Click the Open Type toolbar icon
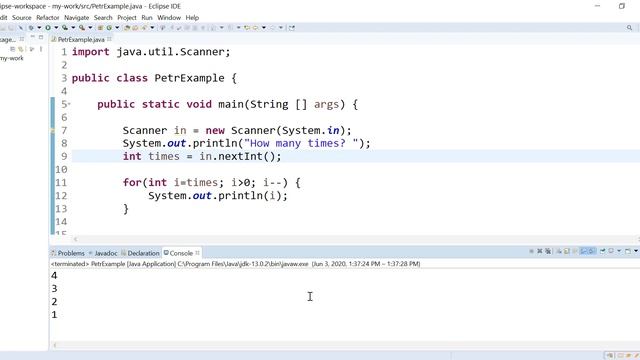Screen dimensions: 640x360 (x=127, y=28)
